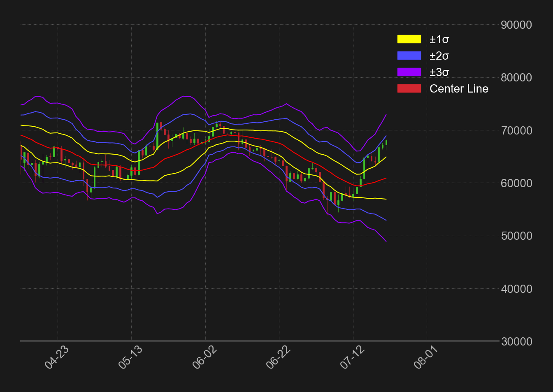Click the 06-02 date label on x-axis

click(204, 357)
